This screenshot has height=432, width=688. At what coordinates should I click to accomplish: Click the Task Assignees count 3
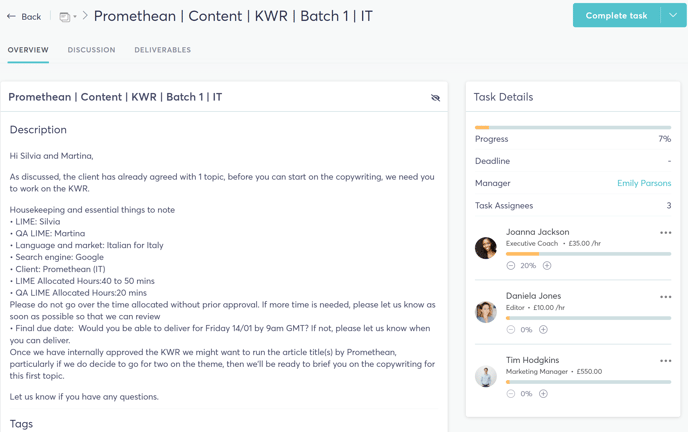(669, 205)
